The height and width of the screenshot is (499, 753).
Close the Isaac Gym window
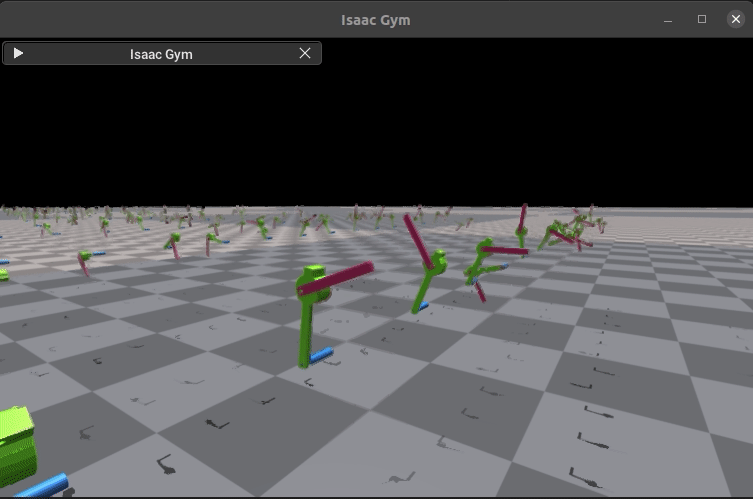(736, 19)
